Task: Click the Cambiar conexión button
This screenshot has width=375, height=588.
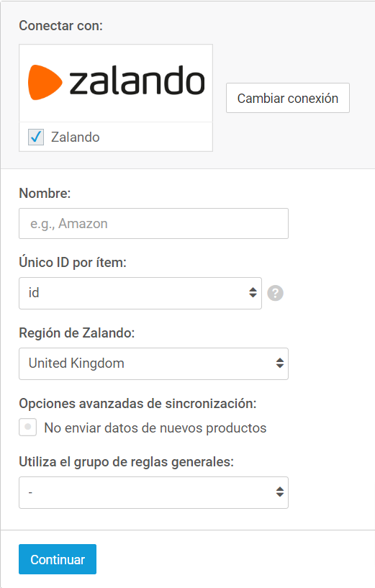Action: [288, 98]
